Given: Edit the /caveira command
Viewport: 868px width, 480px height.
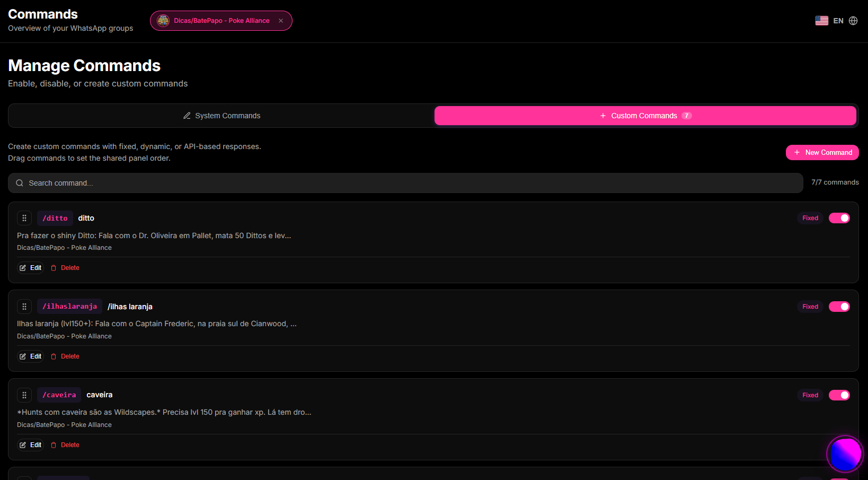Looking at the screenshot, I should 31,445.
